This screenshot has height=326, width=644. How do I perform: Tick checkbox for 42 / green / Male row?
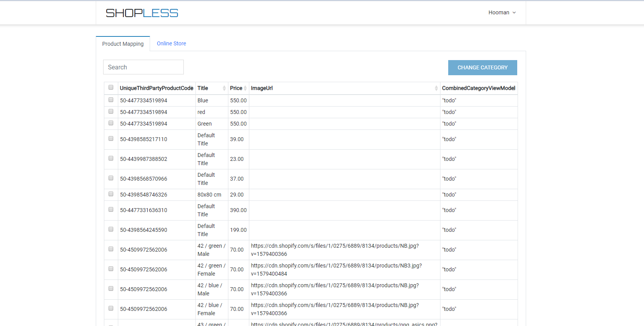tap(111, 249)
